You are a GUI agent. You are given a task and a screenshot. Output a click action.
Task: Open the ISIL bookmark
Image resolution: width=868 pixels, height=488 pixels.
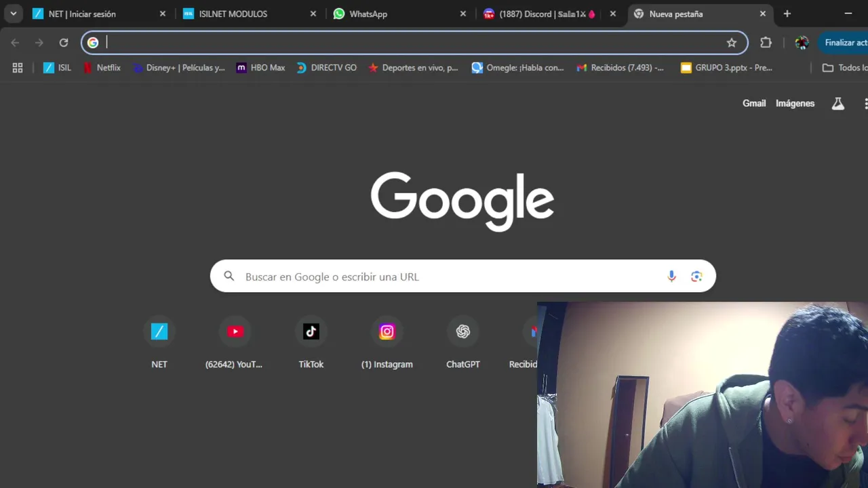[x=57, y=68]
